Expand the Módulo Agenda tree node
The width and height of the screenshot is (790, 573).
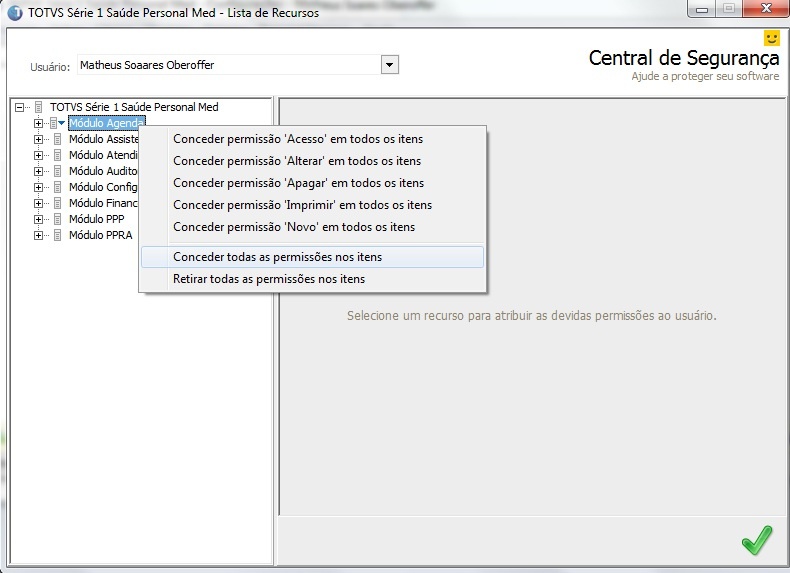point(38,123)
